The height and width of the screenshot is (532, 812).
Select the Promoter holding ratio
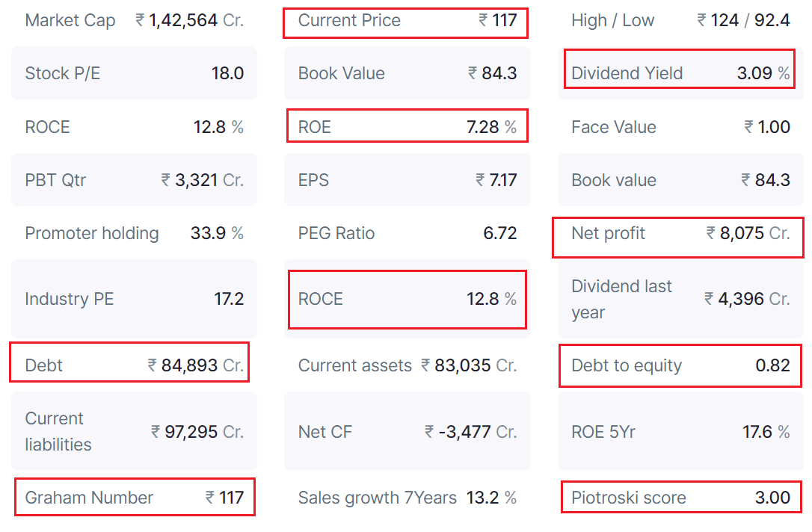pyautogui.click(x=134, y=233)
